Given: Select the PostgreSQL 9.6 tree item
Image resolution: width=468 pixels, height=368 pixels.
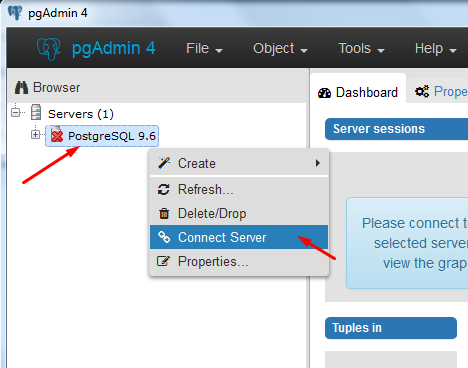Looking at the screenshot, I should 102,136.
